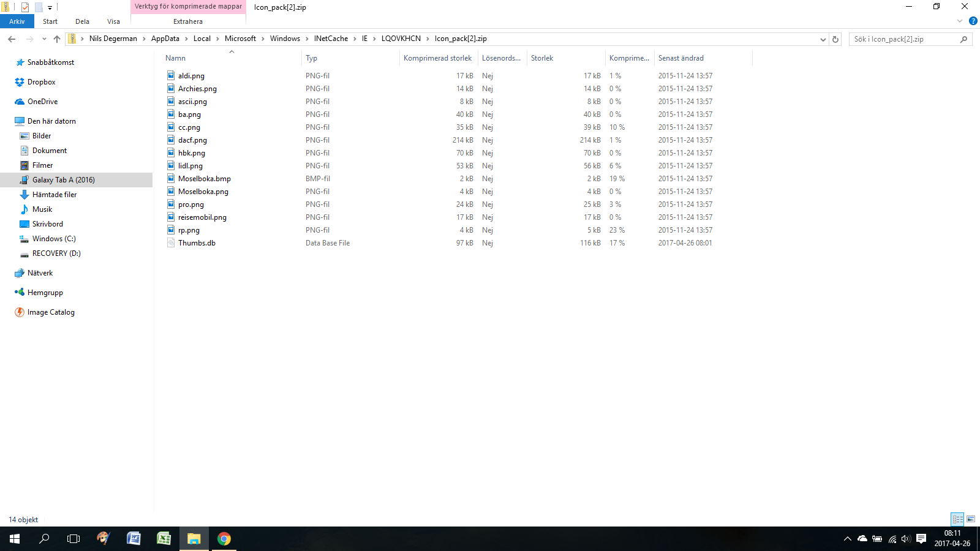
Task: Sort files by the Namn column
Action: click(176, 58)
